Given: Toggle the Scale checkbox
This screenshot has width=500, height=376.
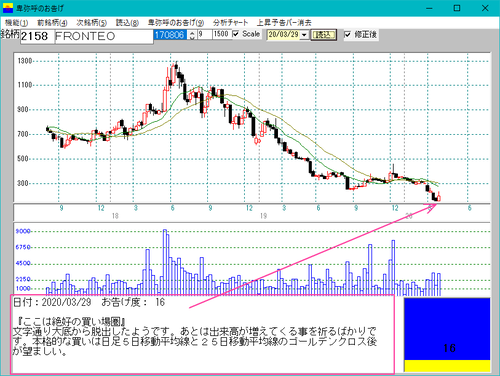Looking at the screenshot, I should [236, 34].
